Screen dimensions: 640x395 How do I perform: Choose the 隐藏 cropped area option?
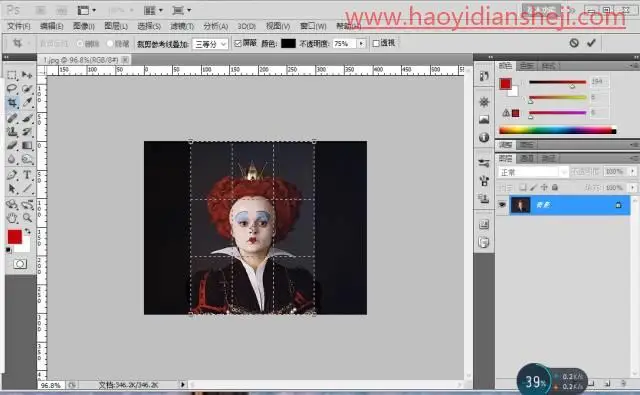pos(118,44)
